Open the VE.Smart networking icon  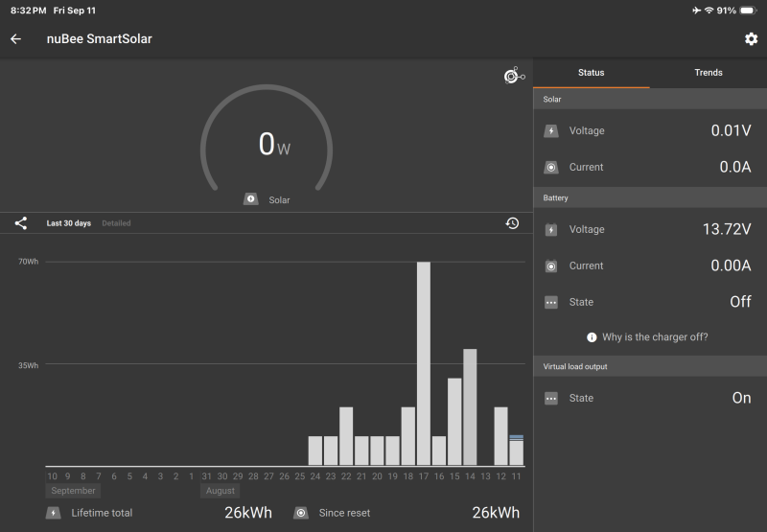(x=514, y=76)
